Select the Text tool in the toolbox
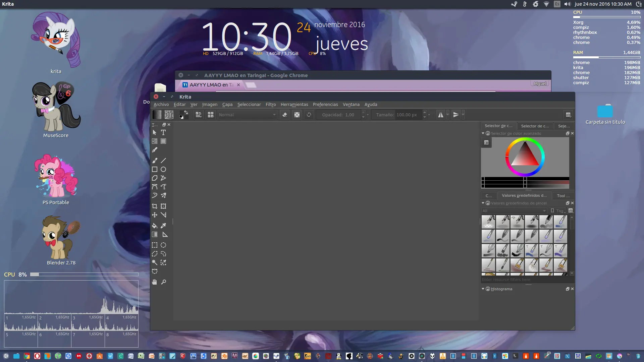This screenshot has height=362, width=644. coord(163,132)
